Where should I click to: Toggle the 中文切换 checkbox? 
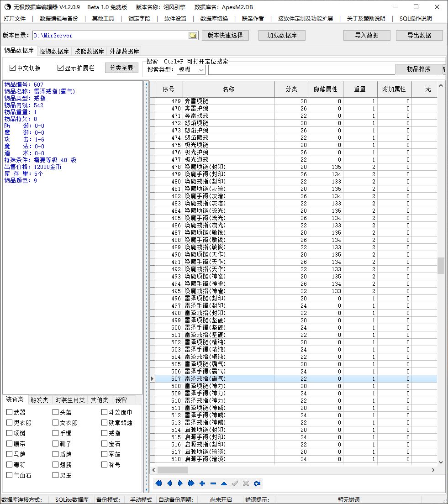click(x=12, y=68)
